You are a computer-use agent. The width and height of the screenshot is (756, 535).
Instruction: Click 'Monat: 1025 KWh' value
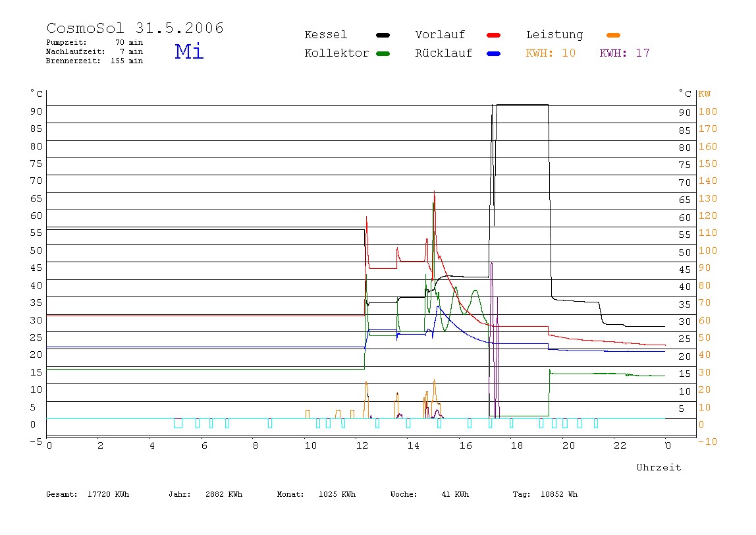coord(316,494)
